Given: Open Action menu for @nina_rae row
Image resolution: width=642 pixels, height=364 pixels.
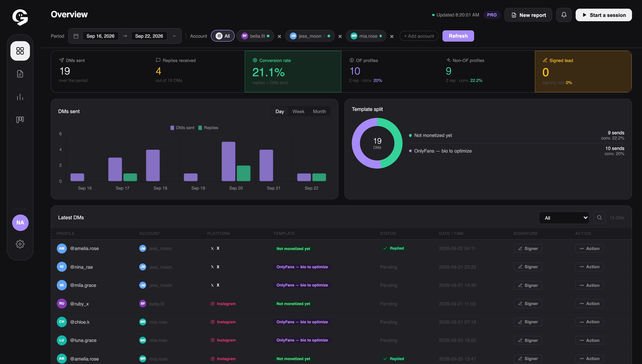Looking at the screenshot, I should [589, 267].
